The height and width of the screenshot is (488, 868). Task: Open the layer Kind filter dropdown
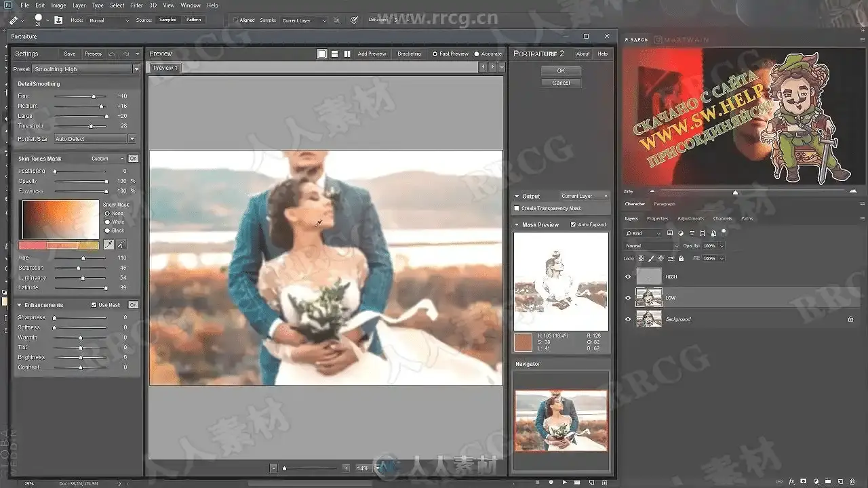[x=644, y=233]
